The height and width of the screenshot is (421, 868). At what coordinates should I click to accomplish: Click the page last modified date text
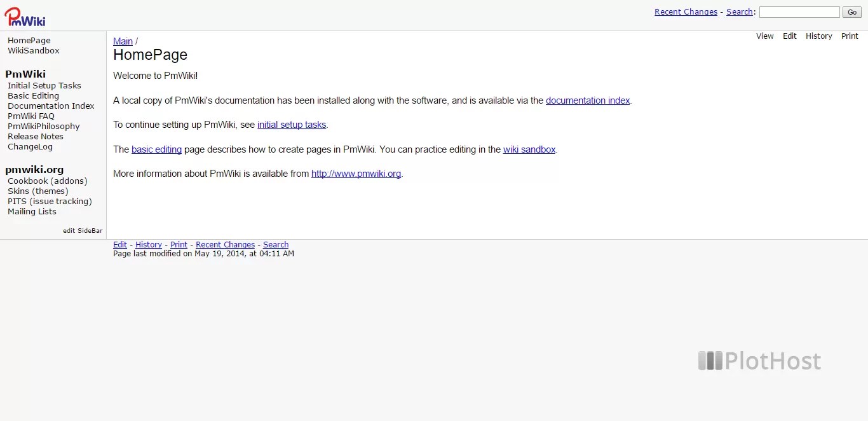coord(203,254)
